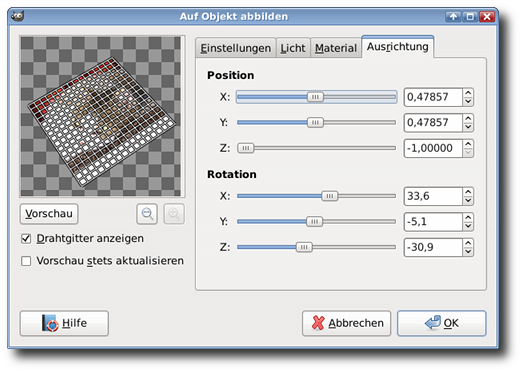Click Position Y value field 0,47857
The height and width of the screenshot is (372, 522).
click(x=433, y=122)
